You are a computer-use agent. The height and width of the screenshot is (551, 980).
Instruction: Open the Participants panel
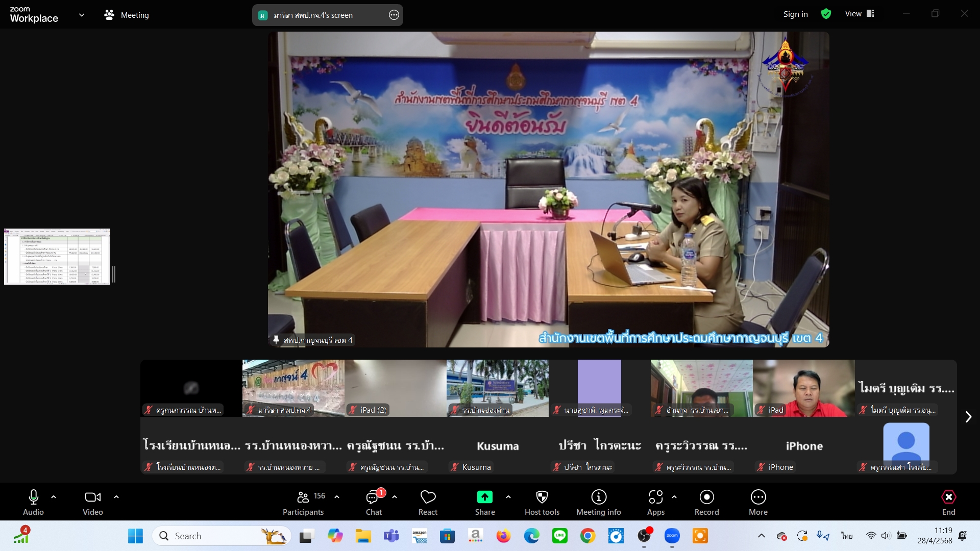(x=304, y=503)
